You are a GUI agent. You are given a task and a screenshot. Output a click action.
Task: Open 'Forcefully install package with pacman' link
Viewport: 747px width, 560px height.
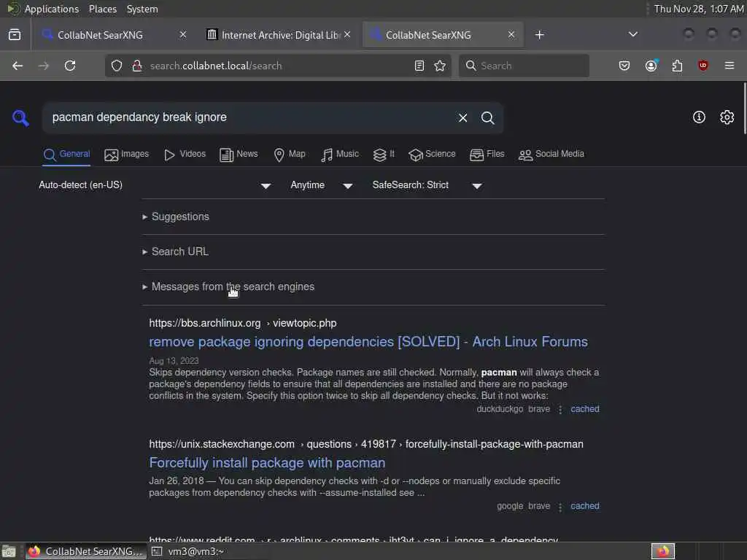pos(267,463)
